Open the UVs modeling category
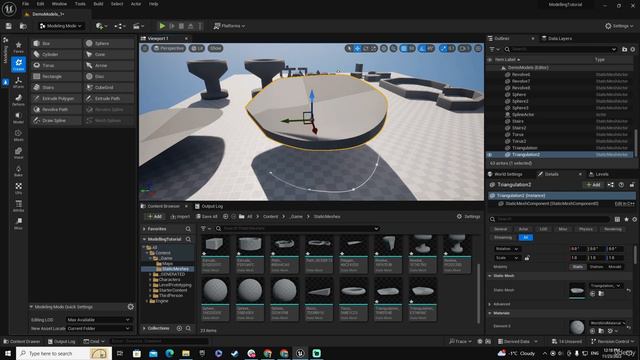Screen dimensions: 640x360 click(x=18, y=188)
